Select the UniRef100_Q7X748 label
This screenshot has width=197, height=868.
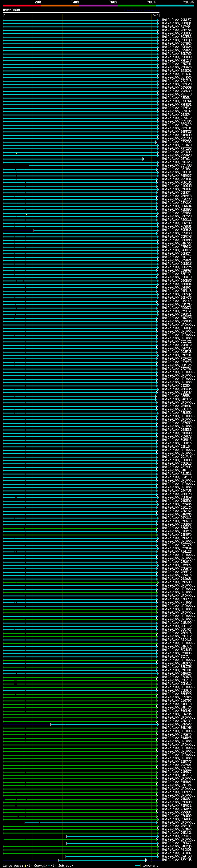point(176,81)
